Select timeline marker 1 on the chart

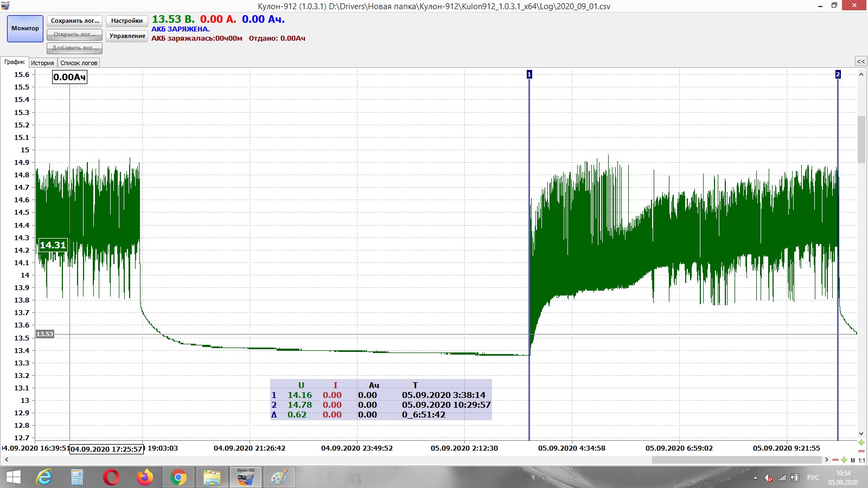click(529, 74)
